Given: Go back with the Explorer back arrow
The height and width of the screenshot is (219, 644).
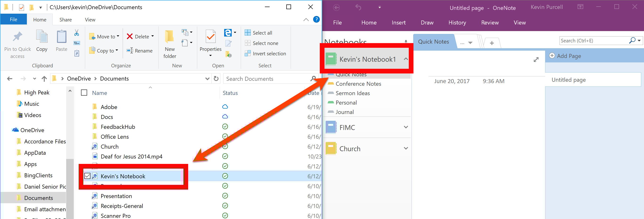Looking at the screenshot, I should 10,79.
